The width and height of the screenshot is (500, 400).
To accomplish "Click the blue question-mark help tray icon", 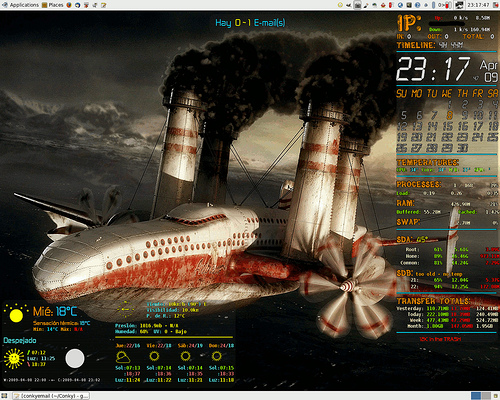I will 418,5.
